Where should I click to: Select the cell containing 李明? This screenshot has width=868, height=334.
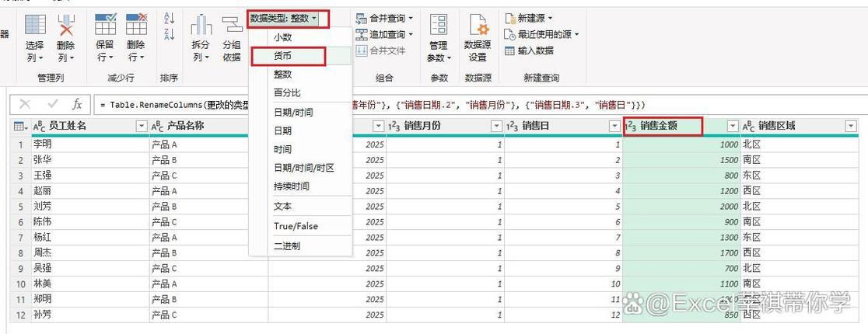89,144
